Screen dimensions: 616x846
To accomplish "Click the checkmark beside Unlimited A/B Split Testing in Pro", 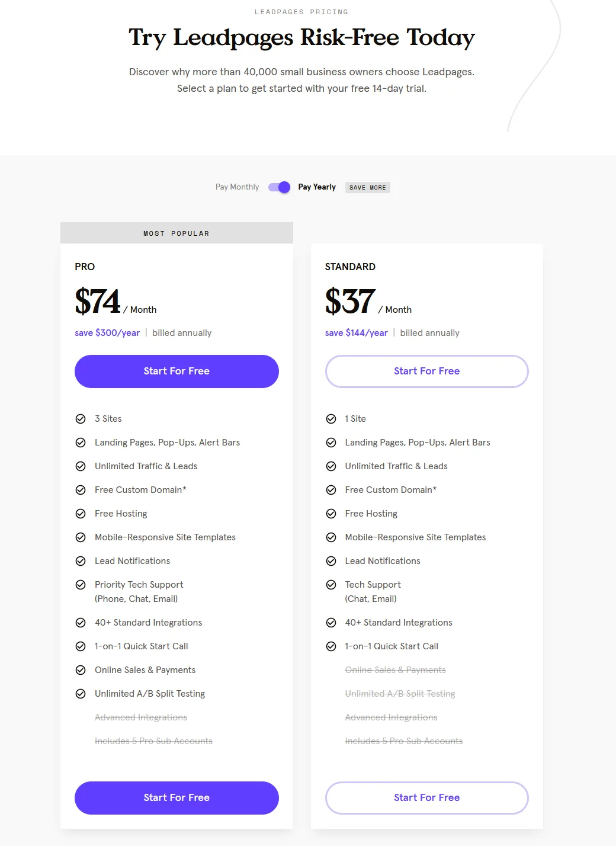I will pos(81,694).
